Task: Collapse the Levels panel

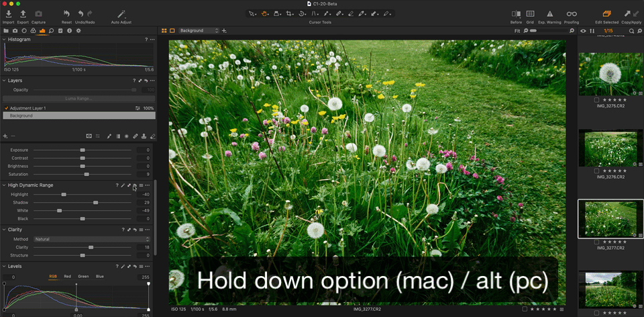Action: pos(4,267)
